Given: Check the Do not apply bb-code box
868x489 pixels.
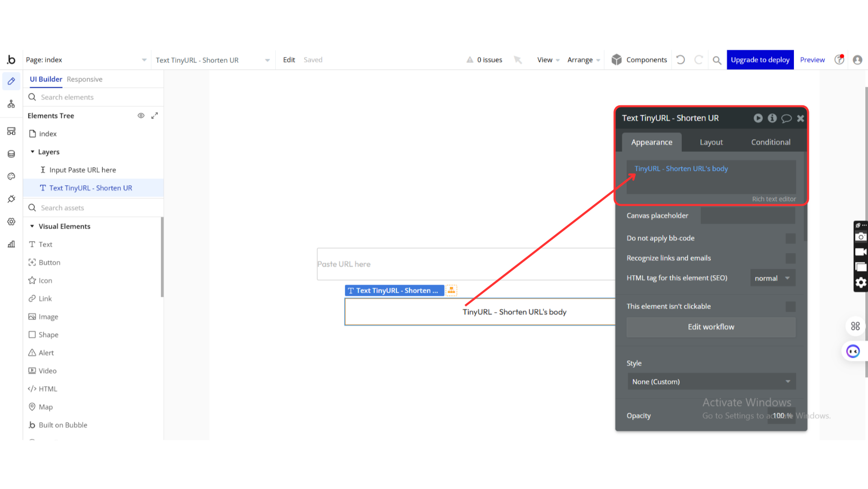Looking at the screenshot, I should pyautogui.click(x=790, y=239).
